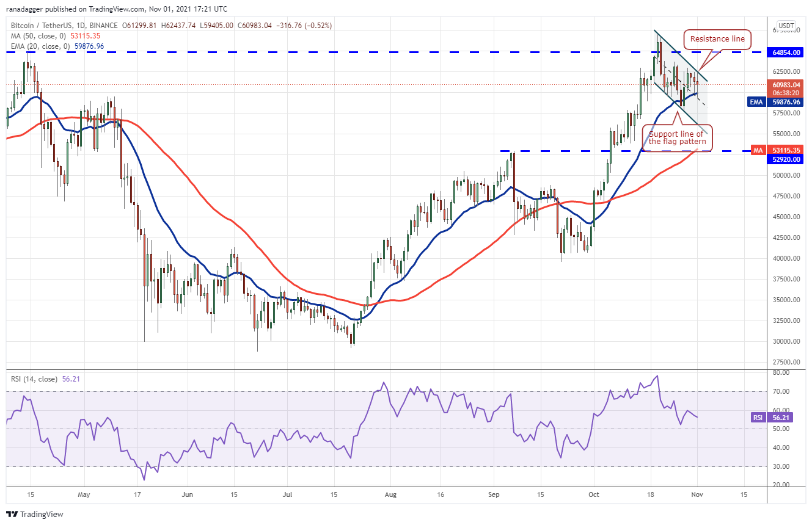Image resolution: width=812 pixels, height=525 pixels.
Task: Click the 80.00 RSI scale label
Action: pyautogui.click(x=780, y=372)
